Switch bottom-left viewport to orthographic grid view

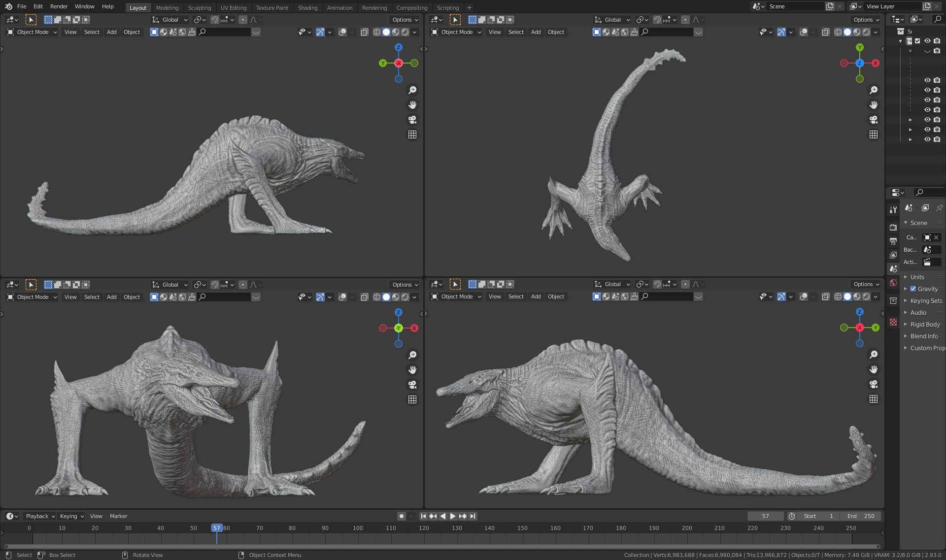click(x=412, y=399)
